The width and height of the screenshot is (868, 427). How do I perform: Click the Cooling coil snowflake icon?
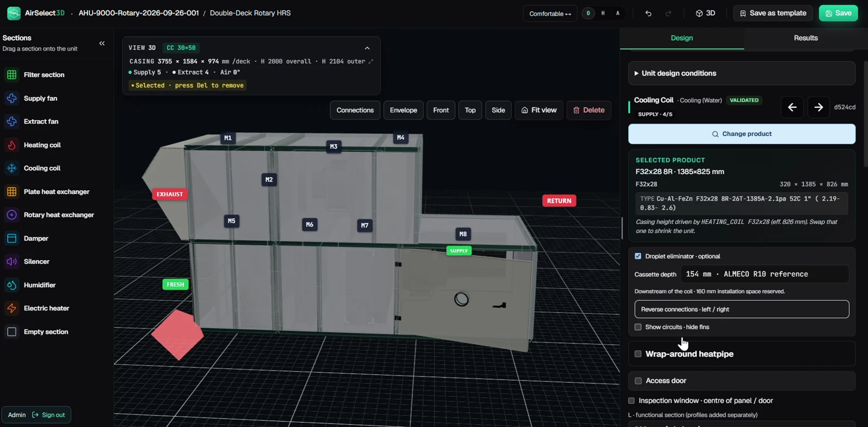(12, 168)
